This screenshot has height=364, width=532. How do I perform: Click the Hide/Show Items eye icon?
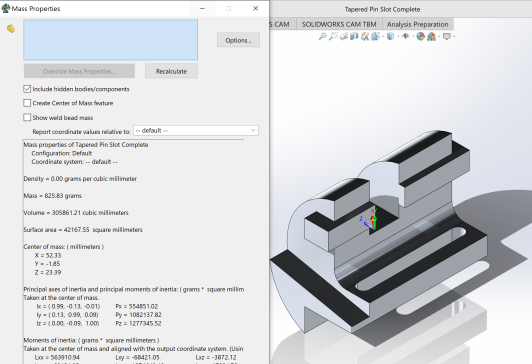click(405, 36)
